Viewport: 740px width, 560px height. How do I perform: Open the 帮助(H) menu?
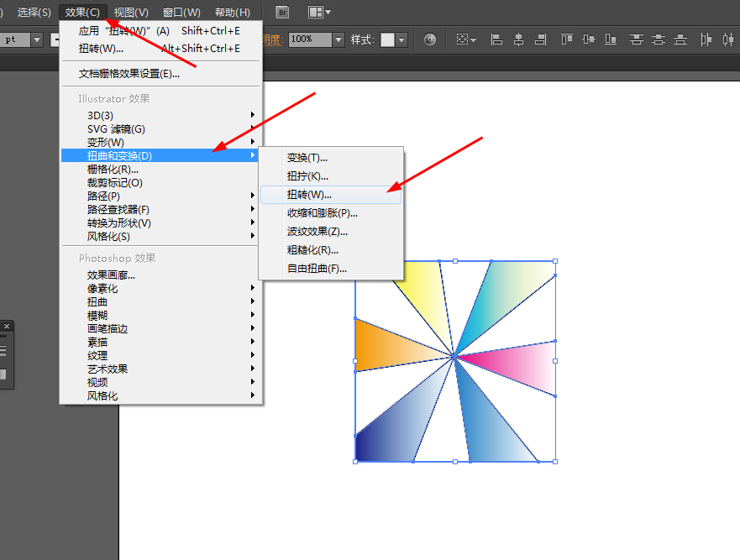232,13
